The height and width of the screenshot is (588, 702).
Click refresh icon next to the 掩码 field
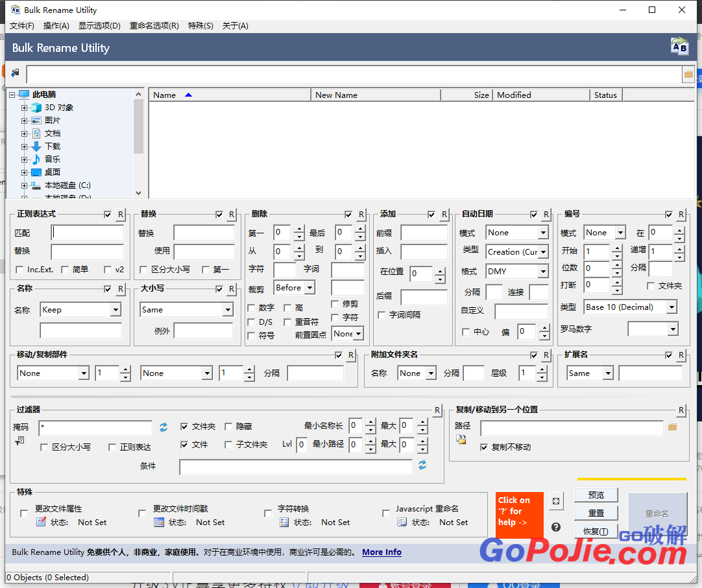[163, 427]
